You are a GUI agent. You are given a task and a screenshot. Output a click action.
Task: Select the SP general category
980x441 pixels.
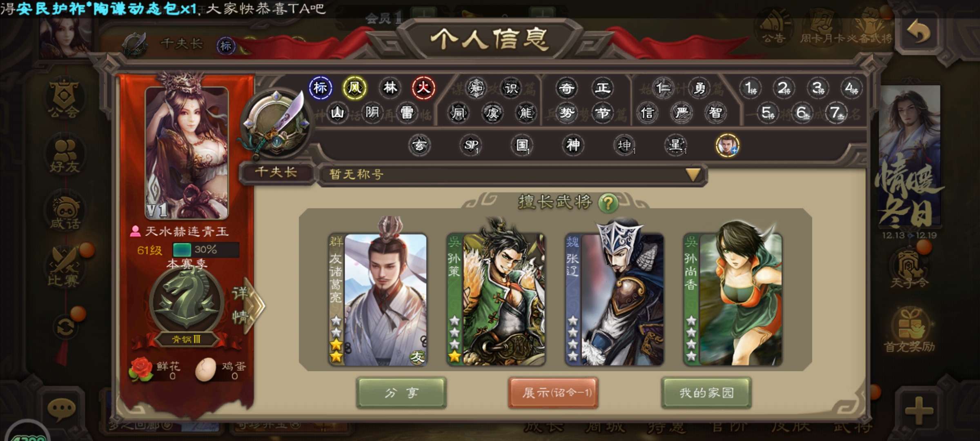coord(471,145)
